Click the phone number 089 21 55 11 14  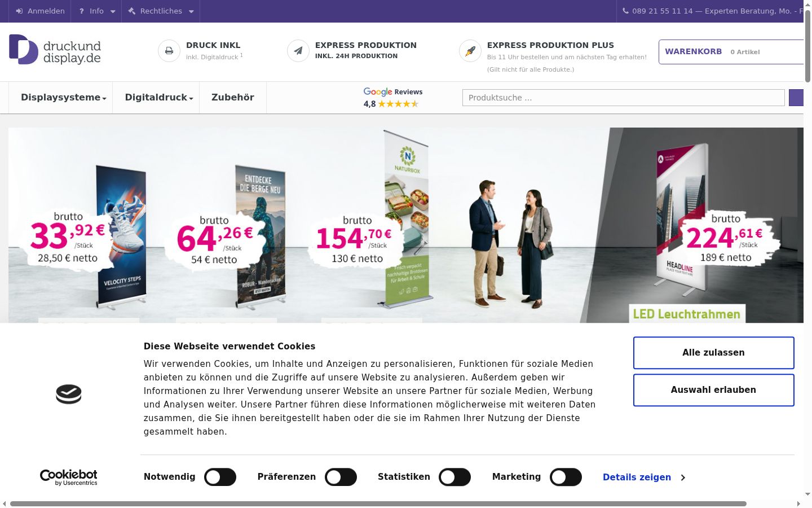663,11
